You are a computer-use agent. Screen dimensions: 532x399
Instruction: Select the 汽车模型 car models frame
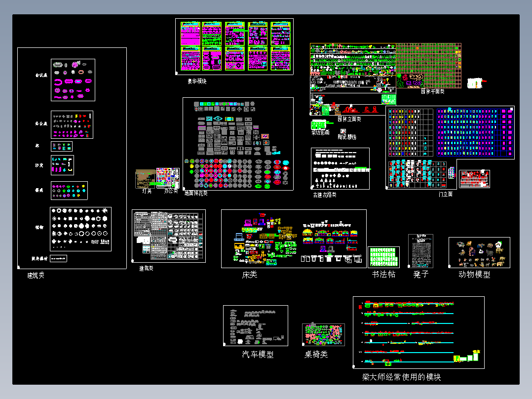click(256, 325)
